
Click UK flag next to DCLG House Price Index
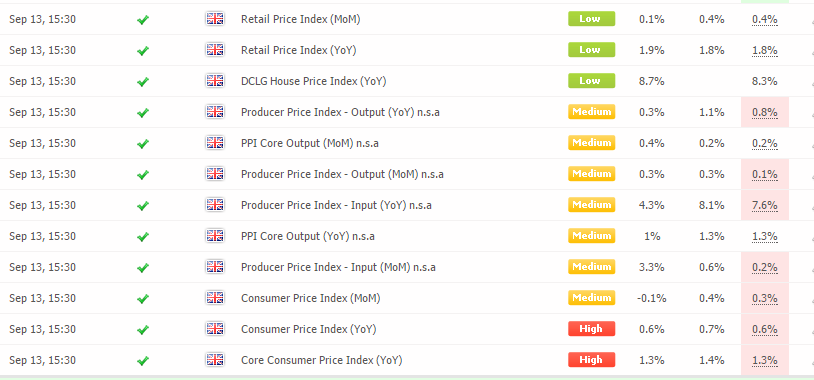pyautogui.click(x=214, y=81)
